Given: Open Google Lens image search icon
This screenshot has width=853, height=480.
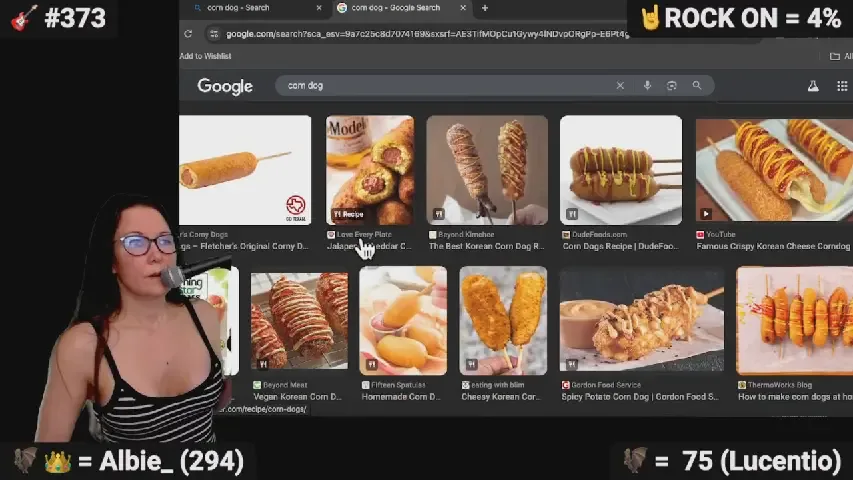Looking at the screenshot, I should point(672,86).
